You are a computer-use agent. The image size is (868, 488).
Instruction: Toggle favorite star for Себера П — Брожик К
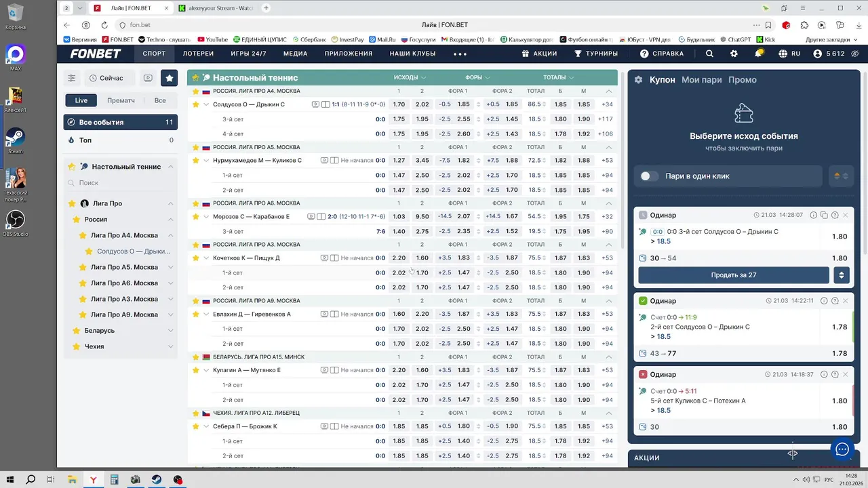(196, 426)
